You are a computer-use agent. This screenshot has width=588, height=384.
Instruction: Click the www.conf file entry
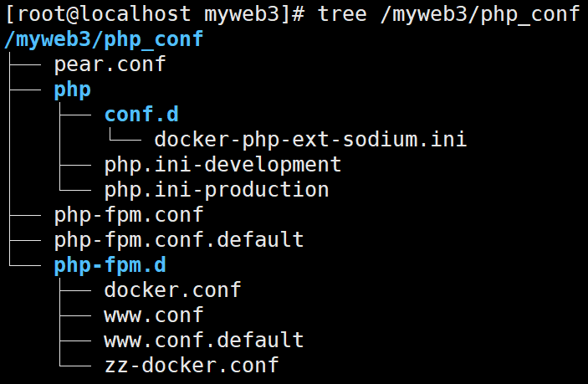[153, 315]
